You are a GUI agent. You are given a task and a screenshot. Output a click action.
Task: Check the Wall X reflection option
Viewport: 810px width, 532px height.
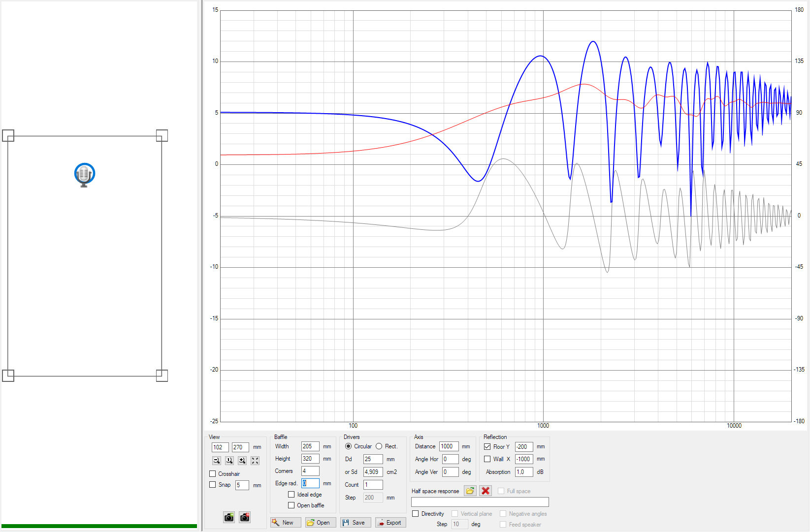[x=487, y=459]
